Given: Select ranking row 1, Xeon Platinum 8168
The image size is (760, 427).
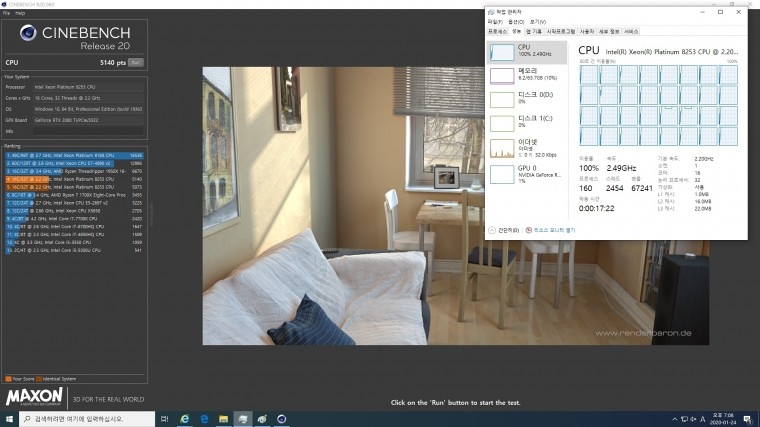Looking at the screenshot, I should pyautogui.click(x=74, y=156).
